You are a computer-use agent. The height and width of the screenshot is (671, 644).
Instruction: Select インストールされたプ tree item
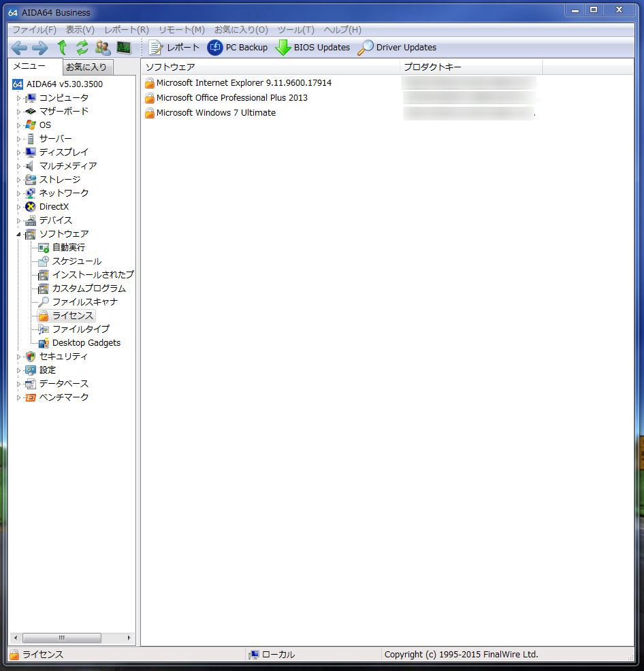93,275
